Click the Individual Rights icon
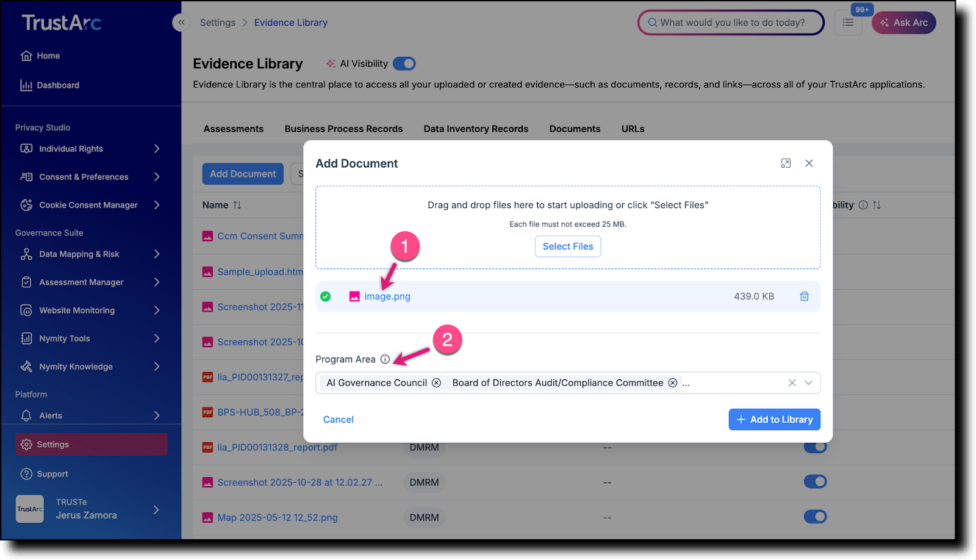 coord(26,149)
